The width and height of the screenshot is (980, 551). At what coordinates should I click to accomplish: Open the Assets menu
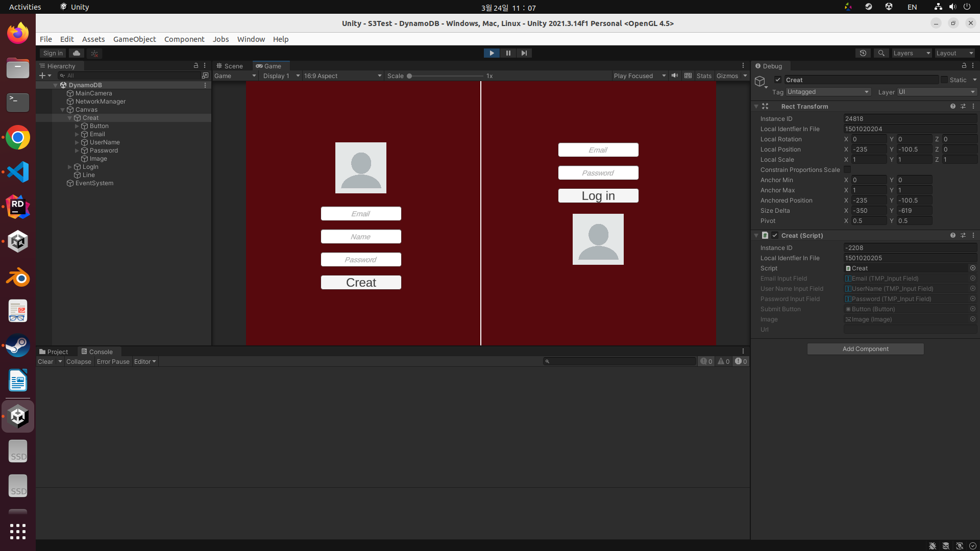93,39
